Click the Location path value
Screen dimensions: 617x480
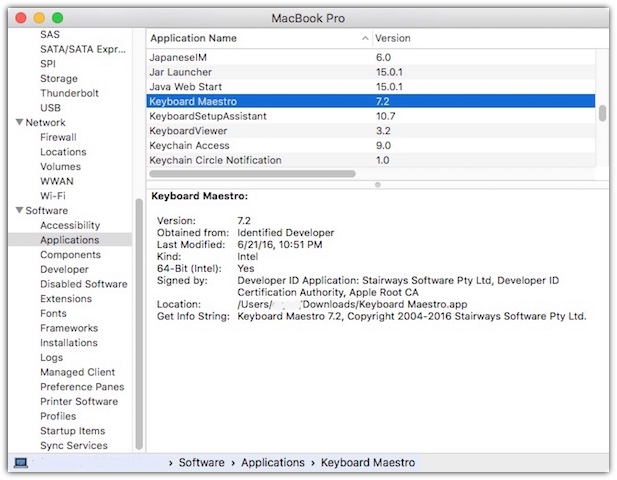coord(352,305)
